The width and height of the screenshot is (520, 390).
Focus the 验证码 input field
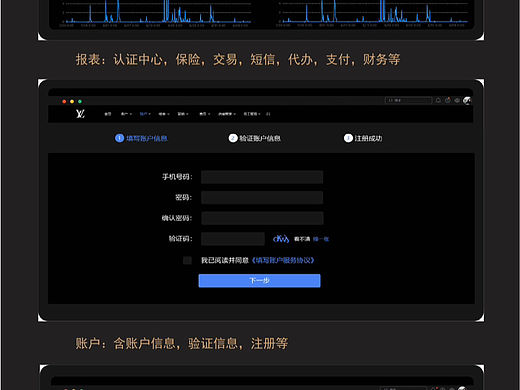click(233, 239)
